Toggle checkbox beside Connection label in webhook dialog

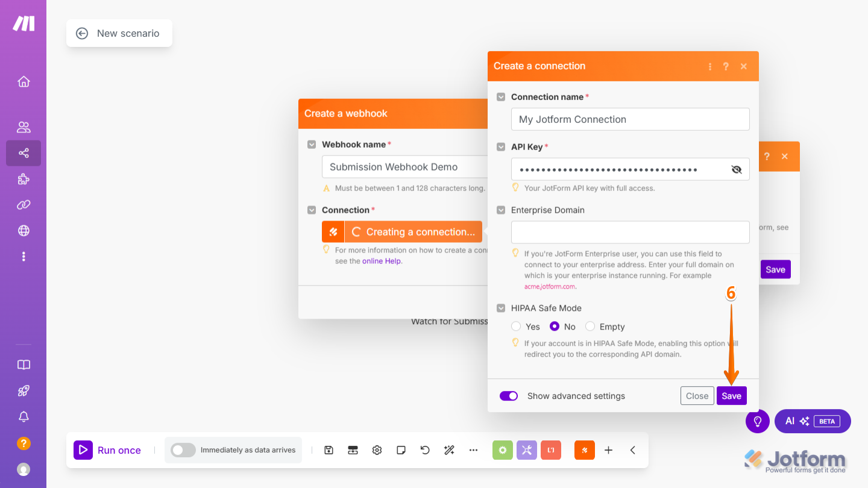click(312, 210)
